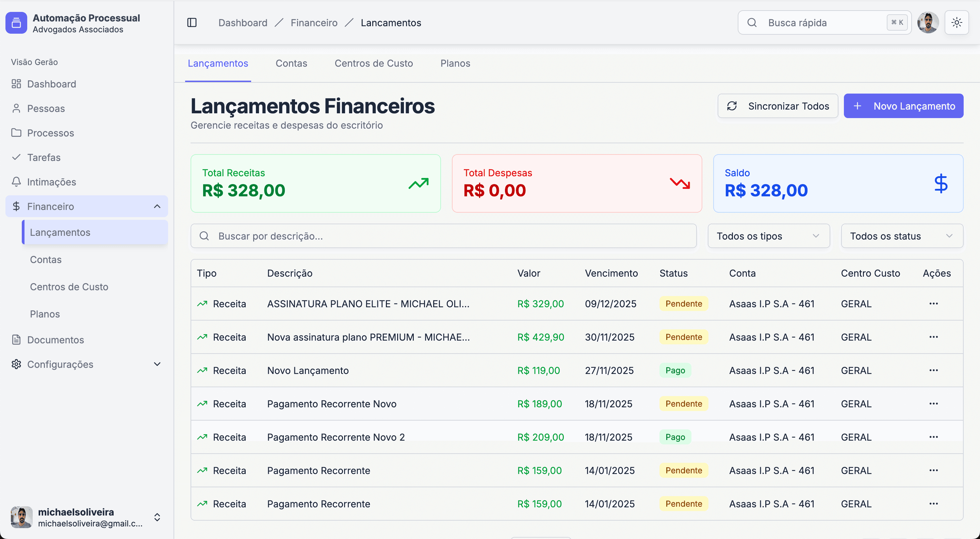Click the Buscar por descrição search field
Image resolution: width=980 pixels, height=539 pixels.
point(443,236)
